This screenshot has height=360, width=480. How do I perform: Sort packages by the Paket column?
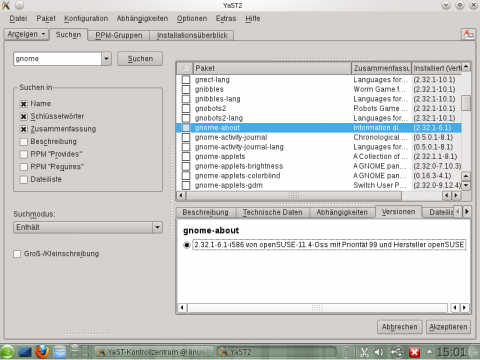[272, 68]
